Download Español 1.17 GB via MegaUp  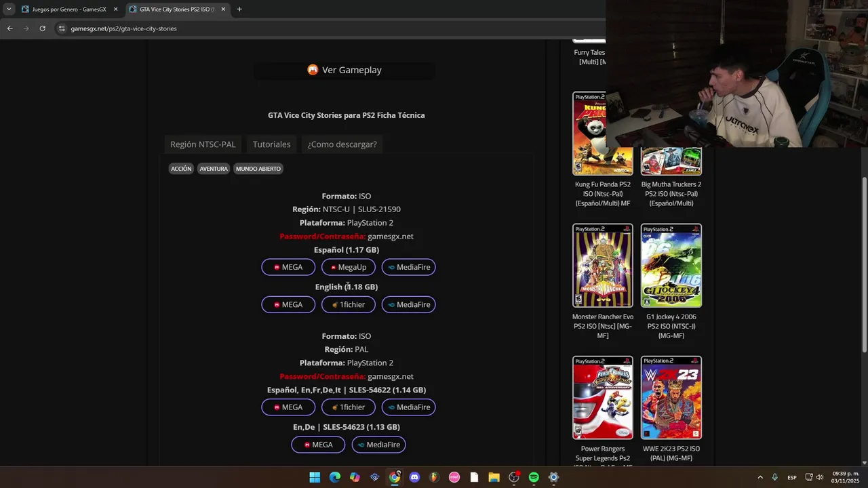[348, 267]
